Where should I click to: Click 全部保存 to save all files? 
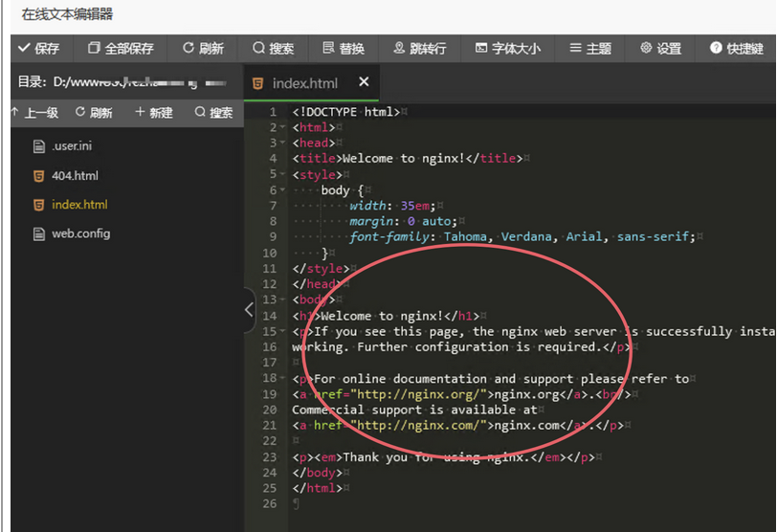coord(121,49)
